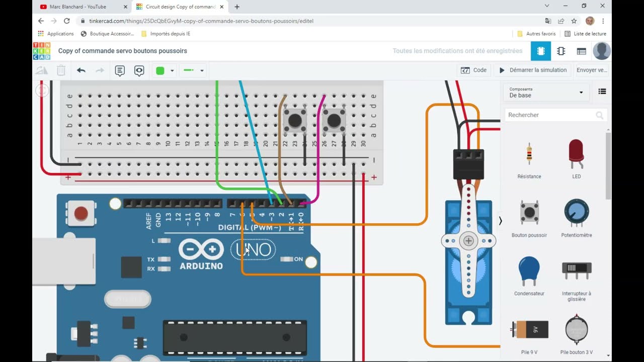The width and height of the screenshot is (644, 362).
Task: Open the component list view
Action: (x=581, y=51)
